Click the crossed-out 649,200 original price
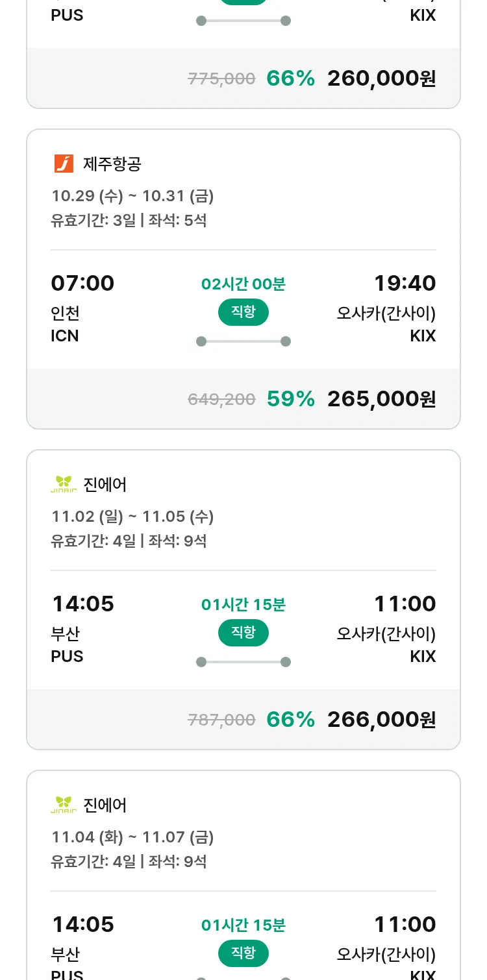The width and height of the screenshot is (487, 980). tap(221, 400)
